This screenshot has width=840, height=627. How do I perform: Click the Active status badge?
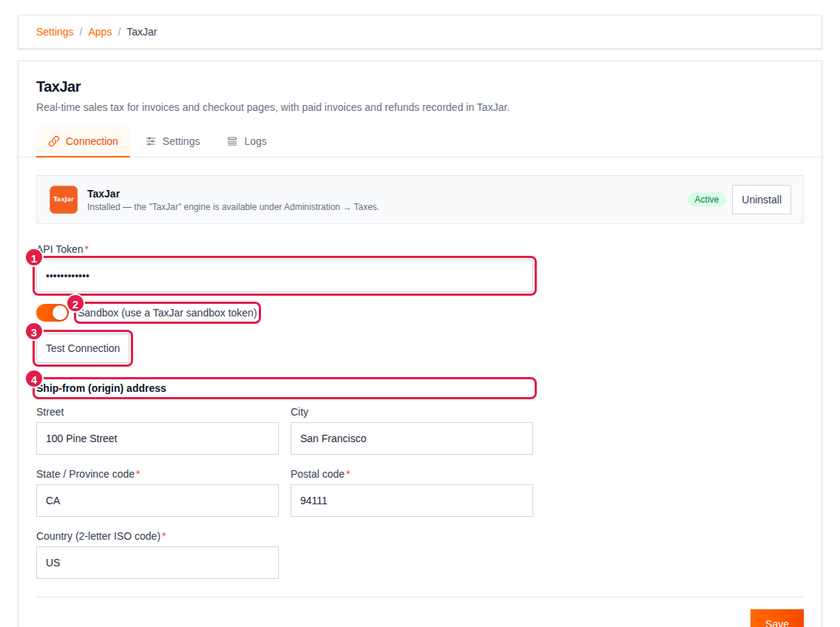[707, 200]
